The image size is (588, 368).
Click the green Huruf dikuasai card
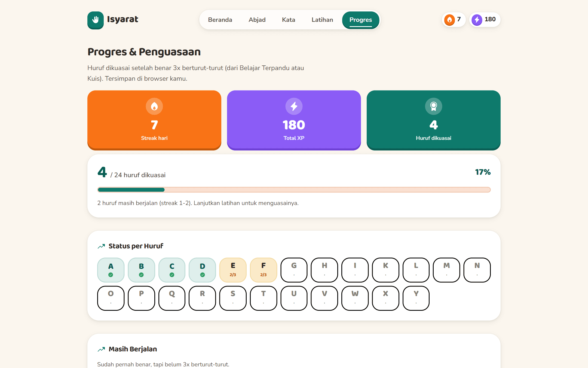pyautogui.click(x=434, y=120)
